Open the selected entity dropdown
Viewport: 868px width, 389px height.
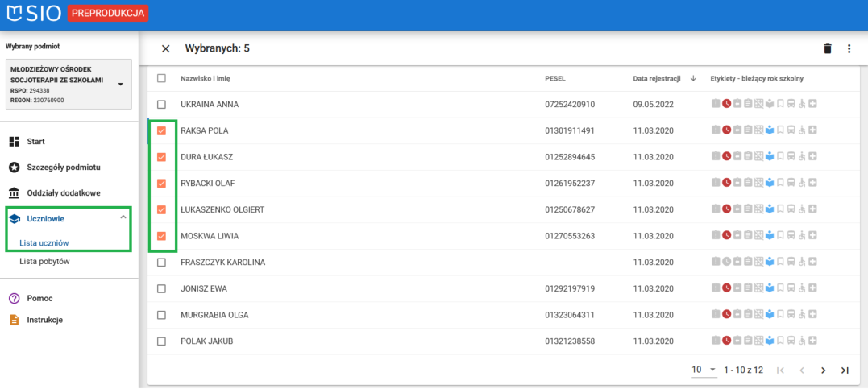(120, 84)
